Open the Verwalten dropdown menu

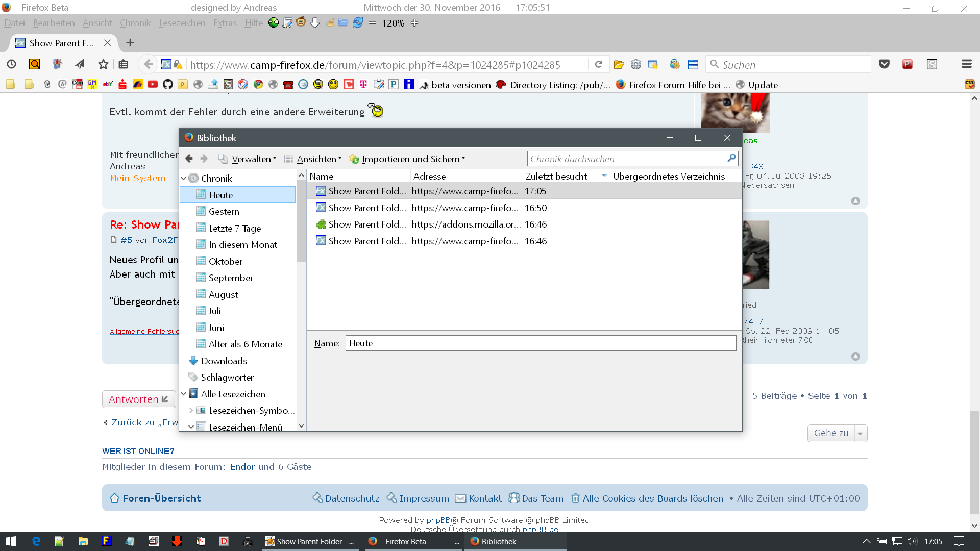(253, 159)
